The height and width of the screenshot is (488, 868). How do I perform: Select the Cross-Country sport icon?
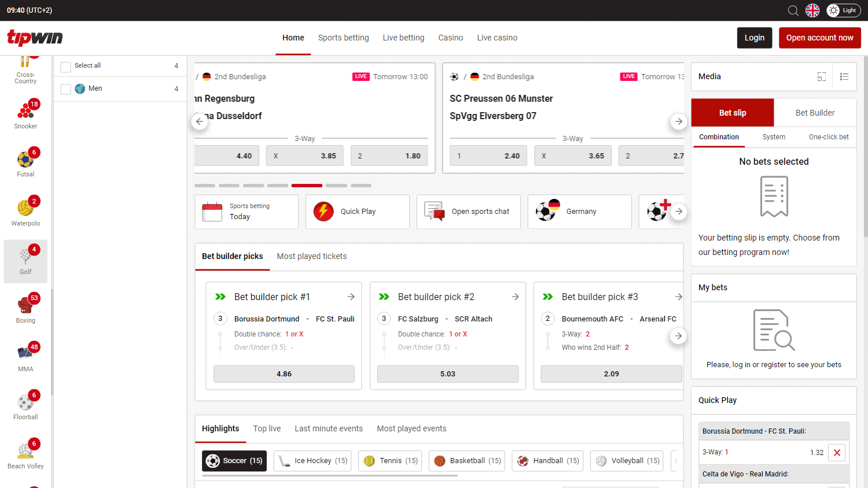(25, 71)
